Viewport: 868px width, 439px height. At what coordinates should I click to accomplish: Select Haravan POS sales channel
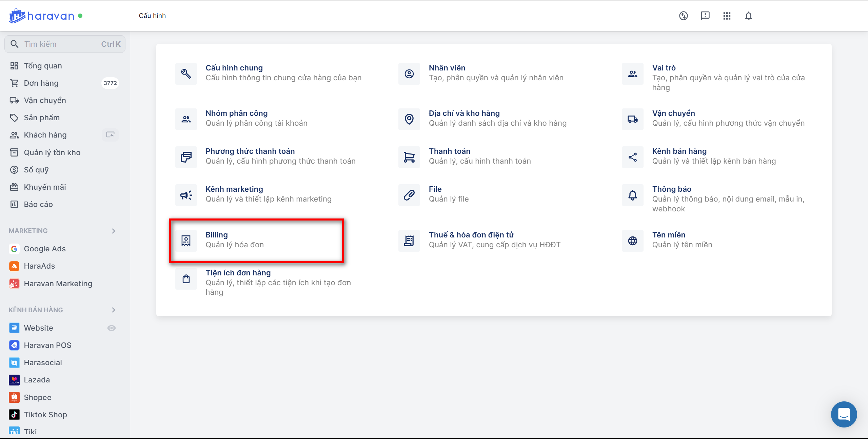point(47,345)
